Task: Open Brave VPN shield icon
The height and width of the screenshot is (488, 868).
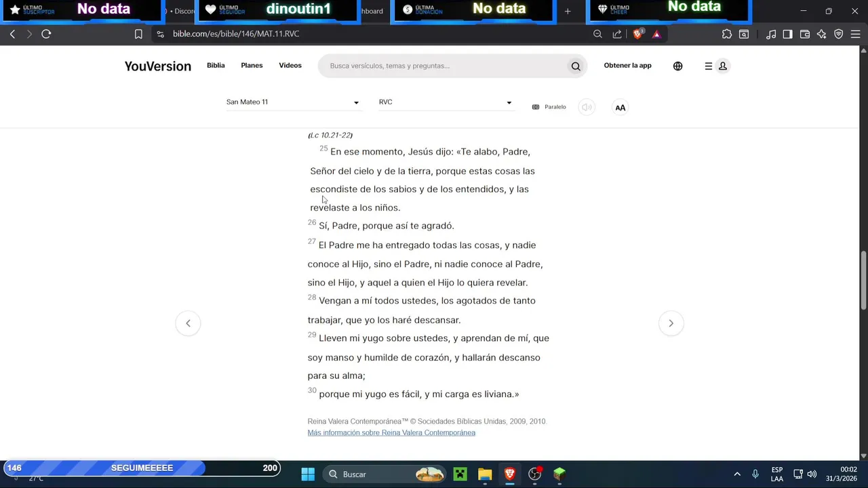Action: [839, 34]
